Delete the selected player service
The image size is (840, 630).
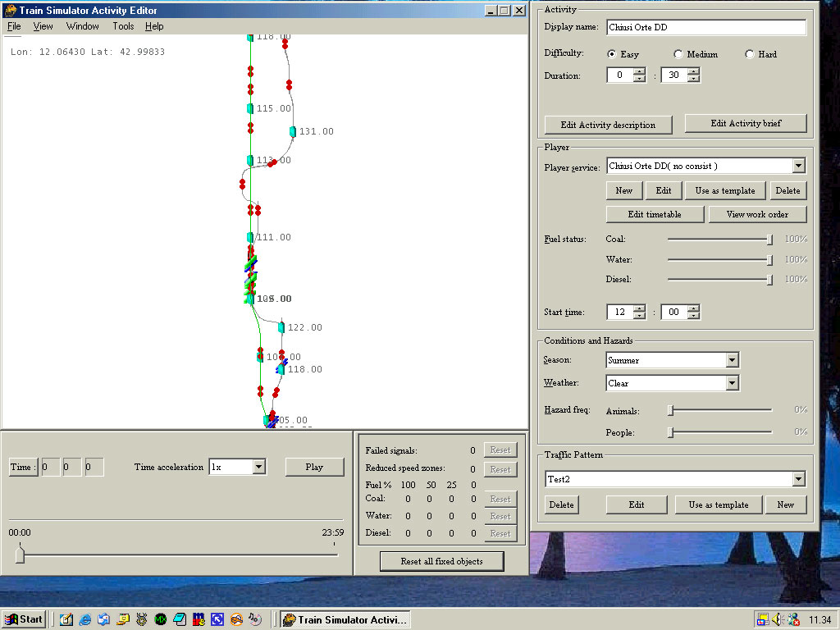click(787, 190)
